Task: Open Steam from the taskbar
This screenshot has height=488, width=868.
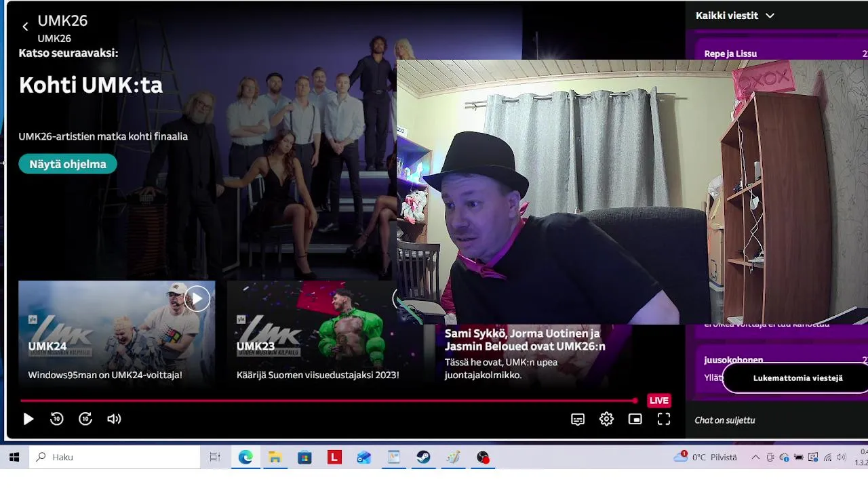Action: tap(423, 457)
